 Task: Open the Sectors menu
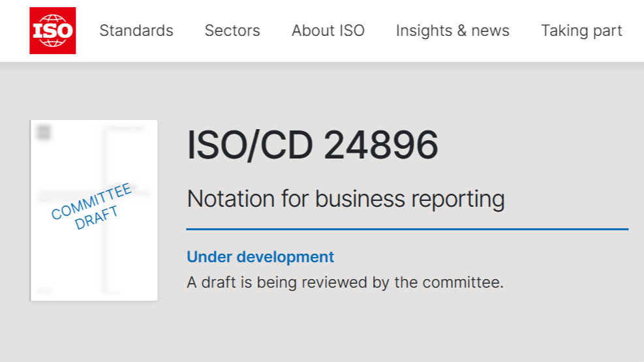(x=232, y=31)
